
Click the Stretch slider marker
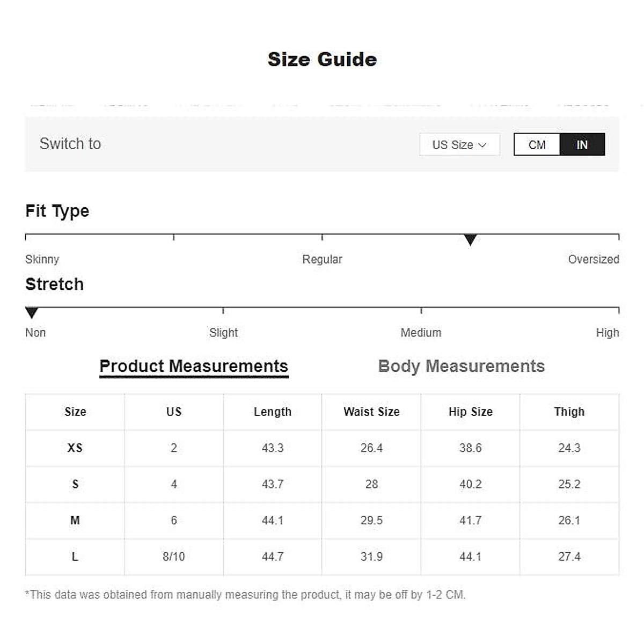pyautogui.click(x=32, y=313)
